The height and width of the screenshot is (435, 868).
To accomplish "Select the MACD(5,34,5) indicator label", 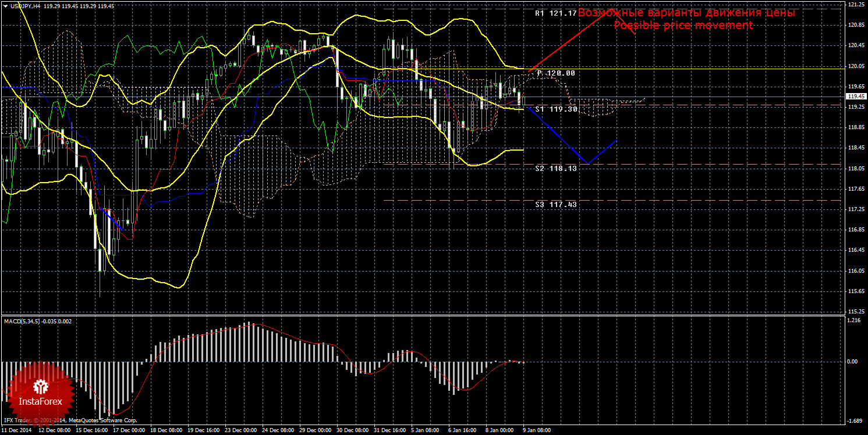I will pos(21,321).
